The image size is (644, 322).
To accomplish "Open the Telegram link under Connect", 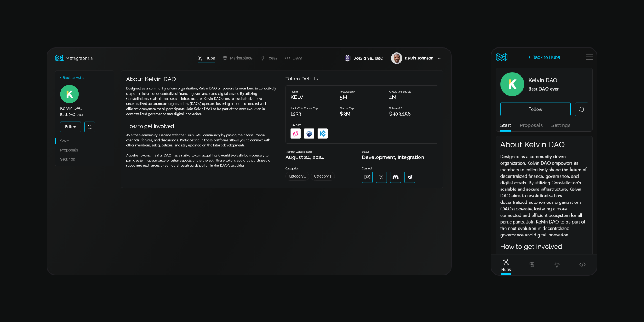I will (410, 177).
